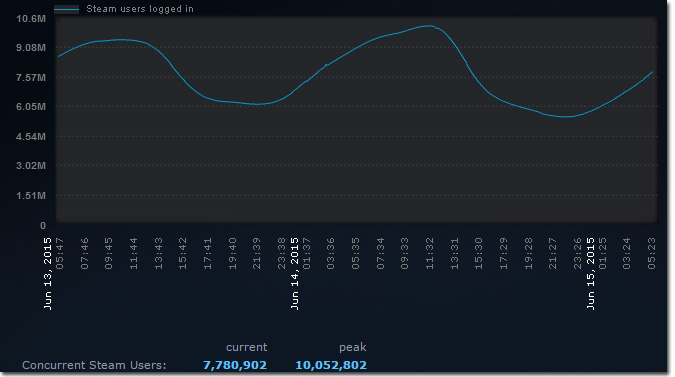Click the 07:34 time label
The height and width of the screenshot is (377, 675).
click(x=381, y=253)
